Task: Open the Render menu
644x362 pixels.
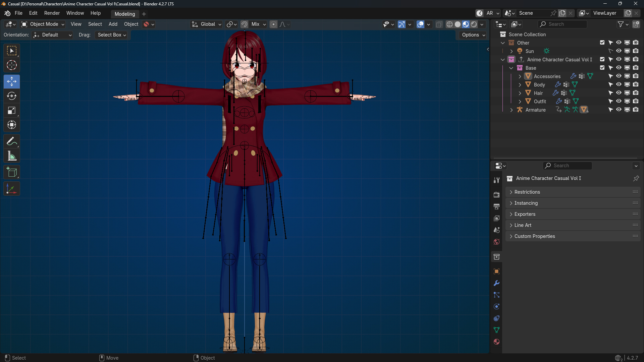Action: [x=52, y=13]
